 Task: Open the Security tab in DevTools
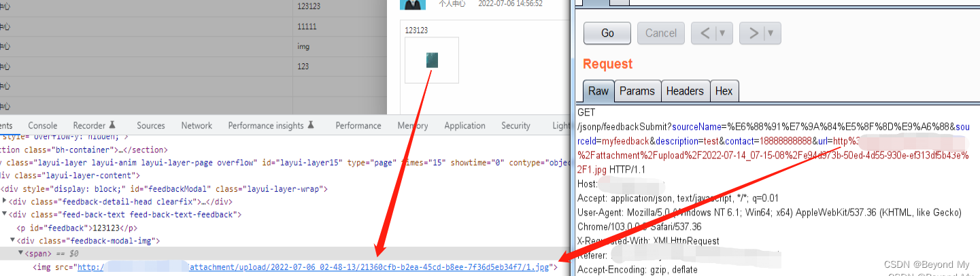pos(516,125)
